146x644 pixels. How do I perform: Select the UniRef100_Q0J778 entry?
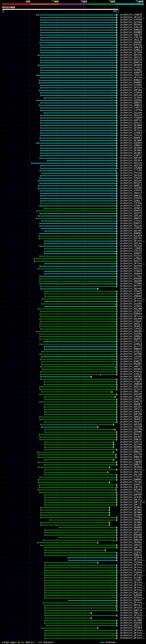click(x=131, y=347)
